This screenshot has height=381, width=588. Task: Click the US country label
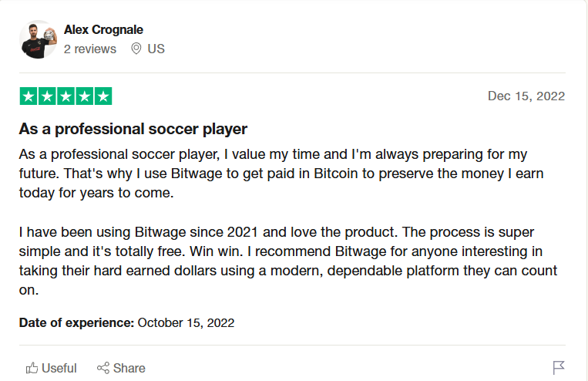156,49
